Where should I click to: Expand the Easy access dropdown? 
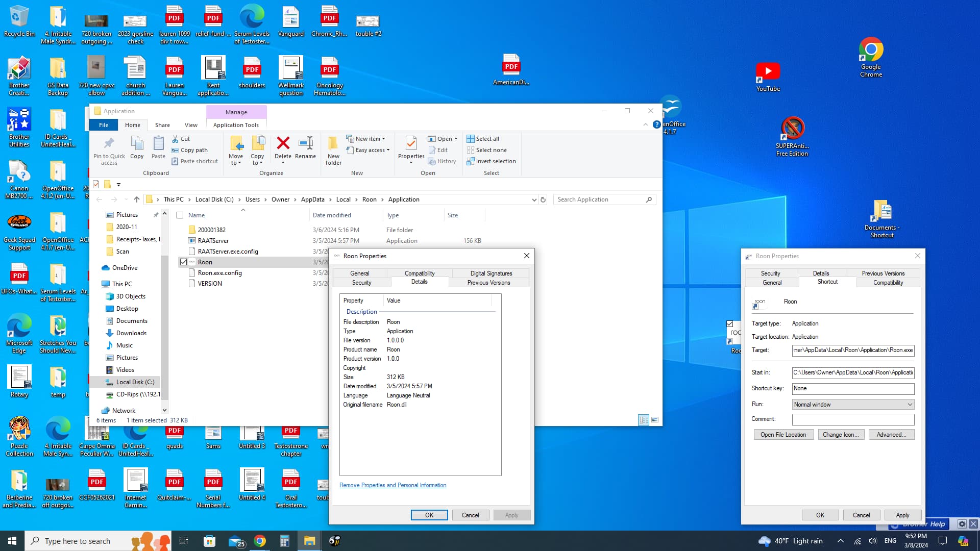(x=368, y=150)
